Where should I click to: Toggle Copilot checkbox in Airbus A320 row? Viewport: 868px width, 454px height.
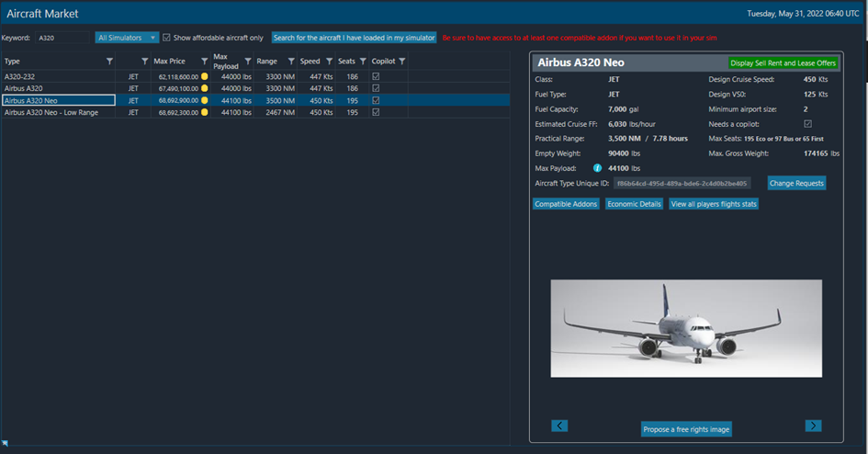tap(376, 88)
